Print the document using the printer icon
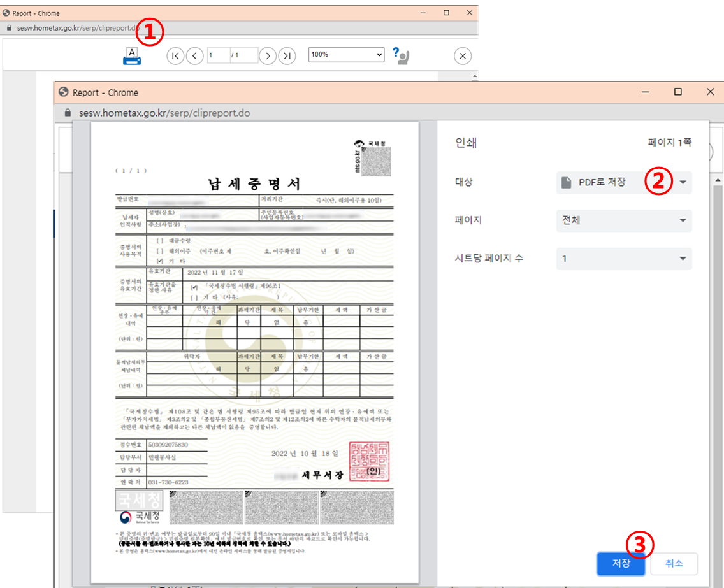This screenshot has height=588, width=724. click(131, 56)
